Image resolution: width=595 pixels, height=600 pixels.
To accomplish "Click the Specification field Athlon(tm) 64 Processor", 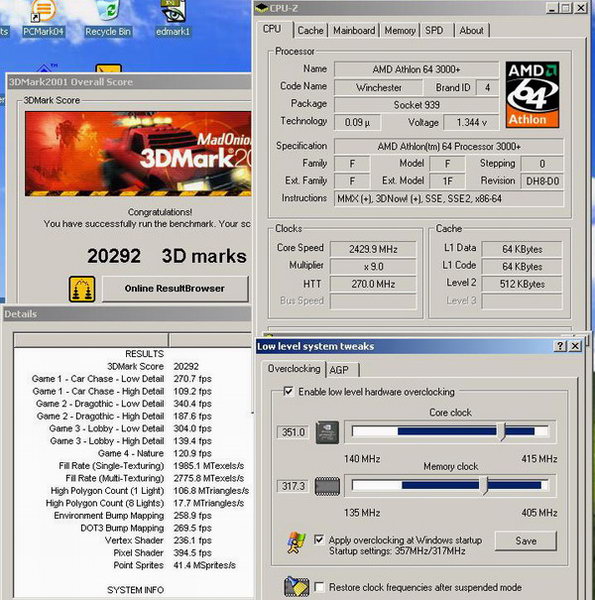I will click(x=448, y=147).
